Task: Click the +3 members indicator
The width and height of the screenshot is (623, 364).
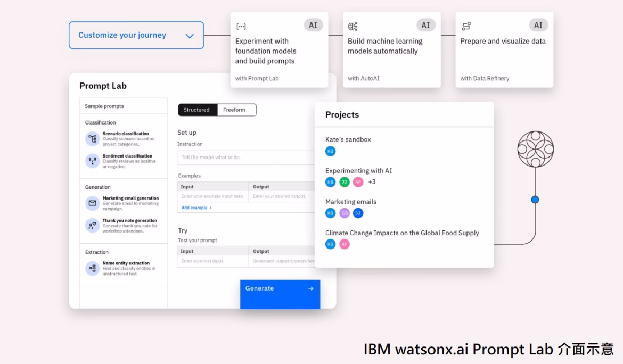Action: coord(372,182)
